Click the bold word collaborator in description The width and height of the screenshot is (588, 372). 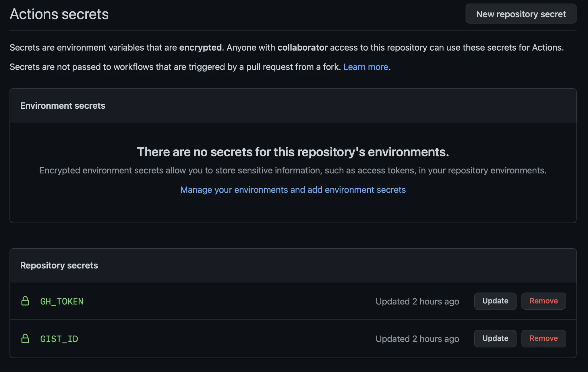point(302,47)
